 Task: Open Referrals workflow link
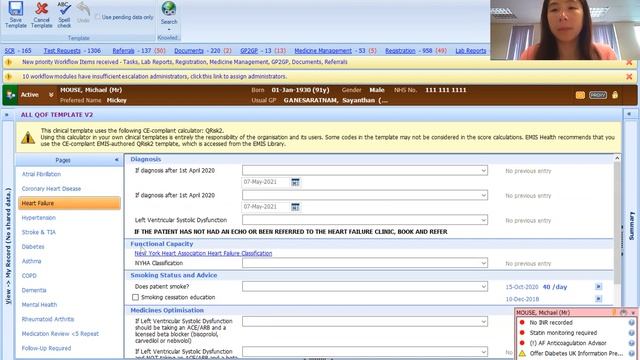pos(123,51)
